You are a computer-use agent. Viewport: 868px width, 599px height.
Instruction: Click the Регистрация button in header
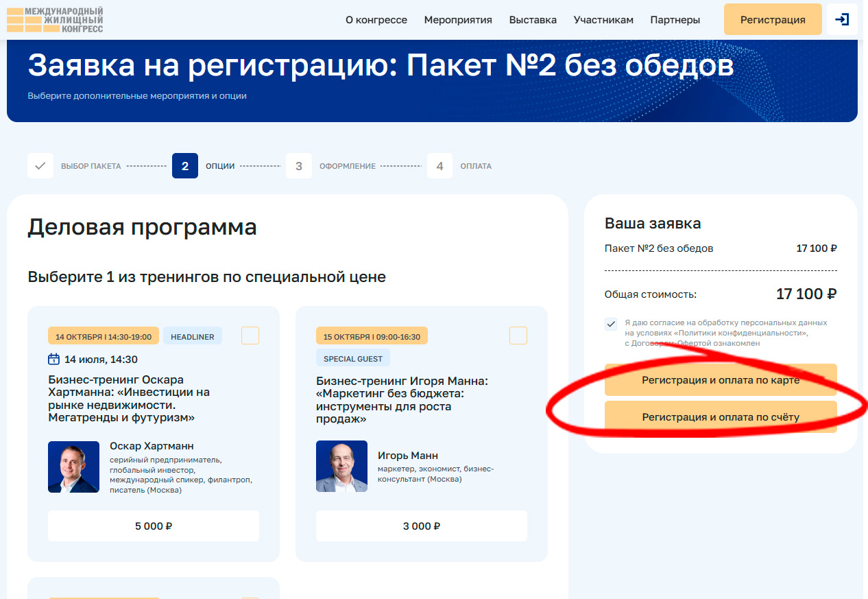tap(773, 20)
